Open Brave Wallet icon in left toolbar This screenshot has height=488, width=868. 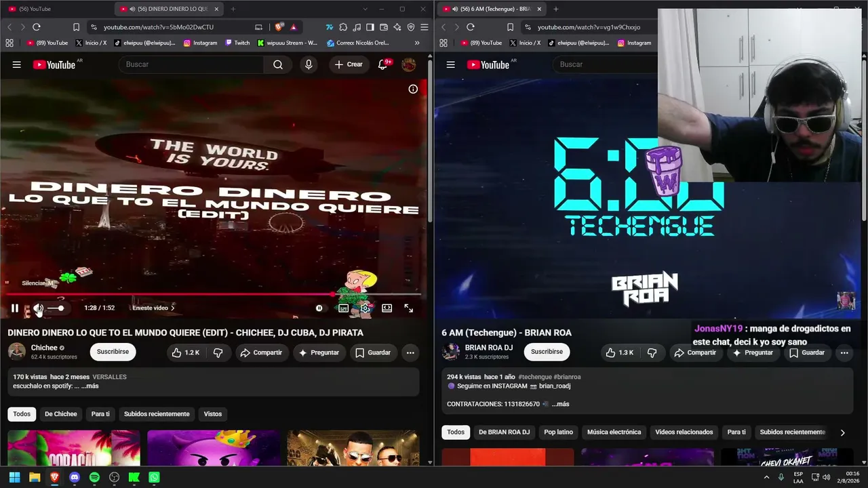[384, 27]
